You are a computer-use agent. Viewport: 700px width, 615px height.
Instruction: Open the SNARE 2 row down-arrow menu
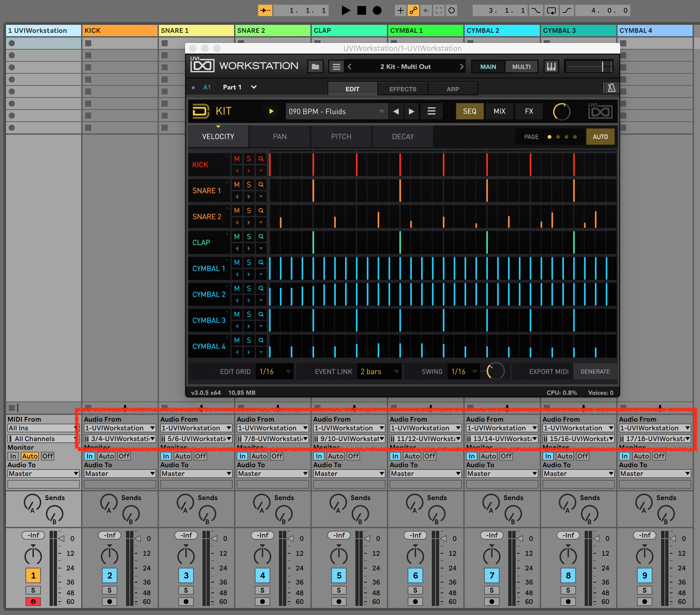coord(261,223)
